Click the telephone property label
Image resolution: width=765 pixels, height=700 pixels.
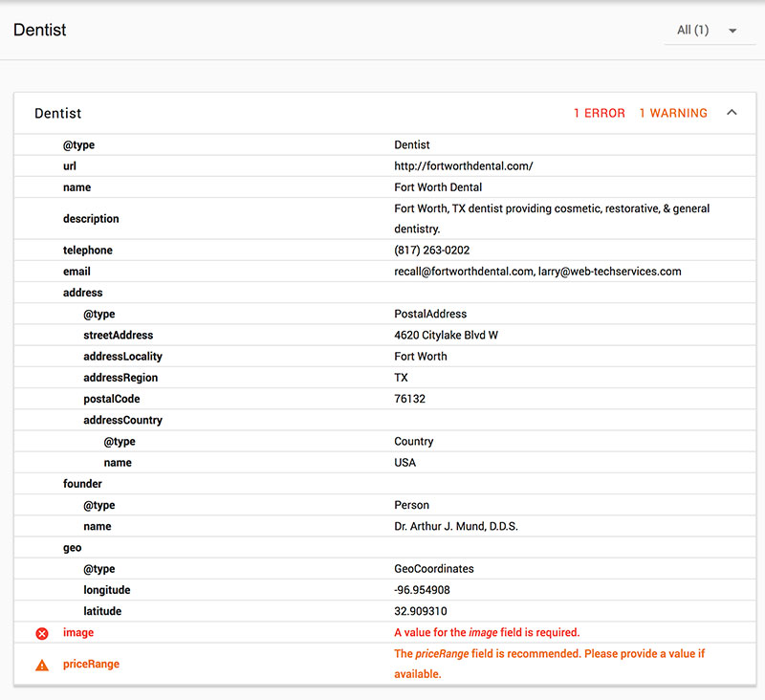coord(88,251)
